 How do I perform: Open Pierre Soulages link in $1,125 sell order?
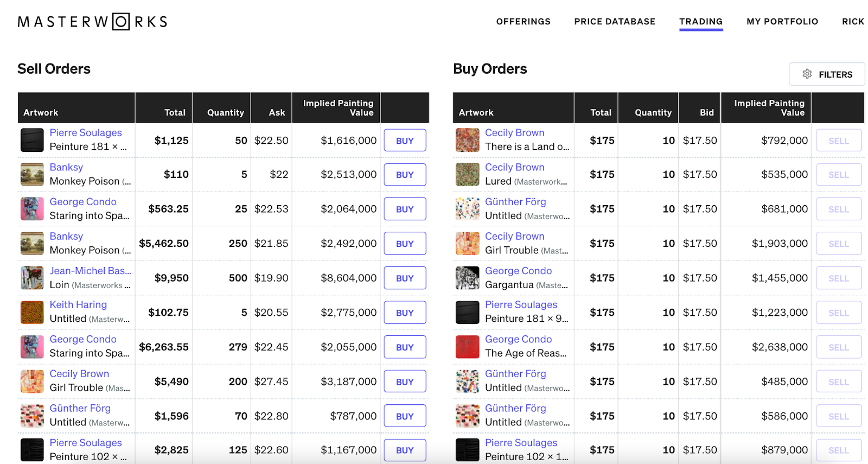click(x=86, y=133)
